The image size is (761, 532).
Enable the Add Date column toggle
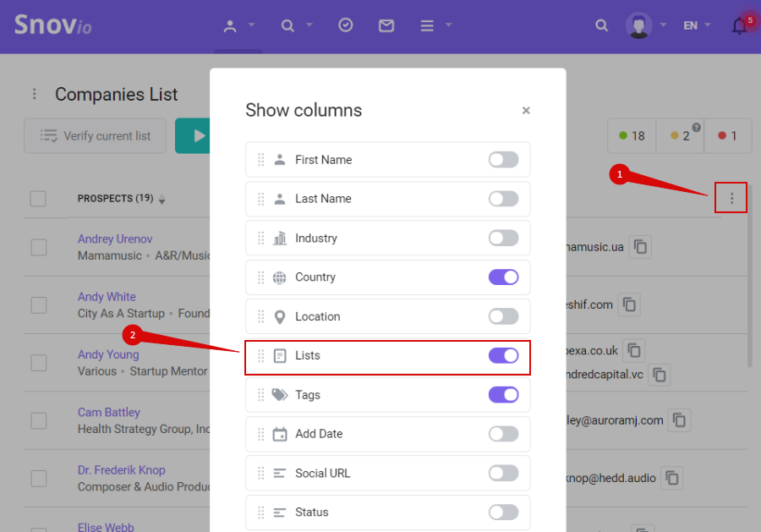click(x=503, y=434)
